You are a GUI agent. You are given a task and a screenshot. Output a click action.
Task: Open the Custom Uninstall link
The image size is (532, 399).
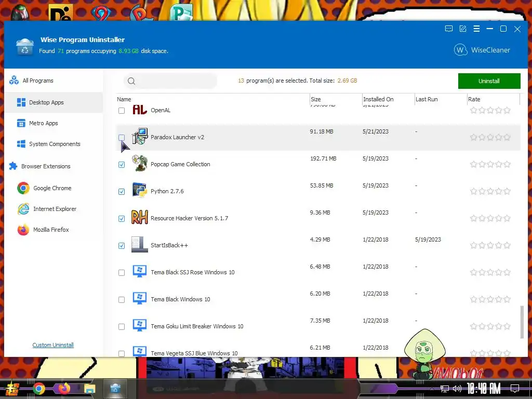pyautogui.click(x=53, y=345)
